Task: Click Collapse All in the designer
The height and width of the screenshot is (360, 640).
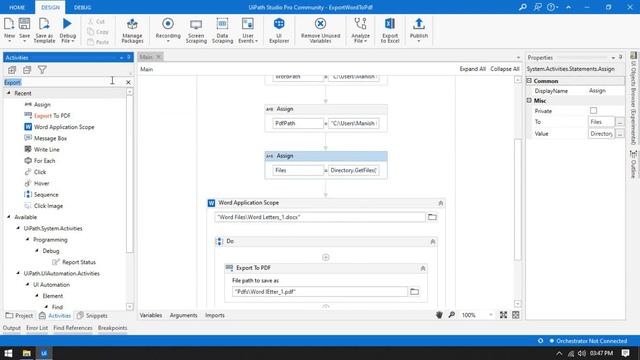Action: pyautogui.click(x=504, y=69)
